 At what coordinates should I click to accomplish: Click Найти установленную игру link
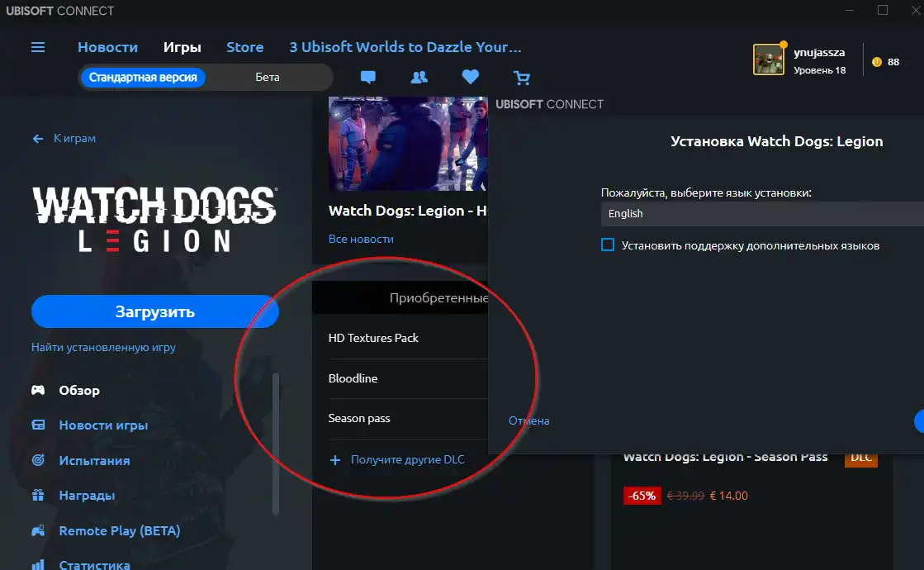coord(103,347)
